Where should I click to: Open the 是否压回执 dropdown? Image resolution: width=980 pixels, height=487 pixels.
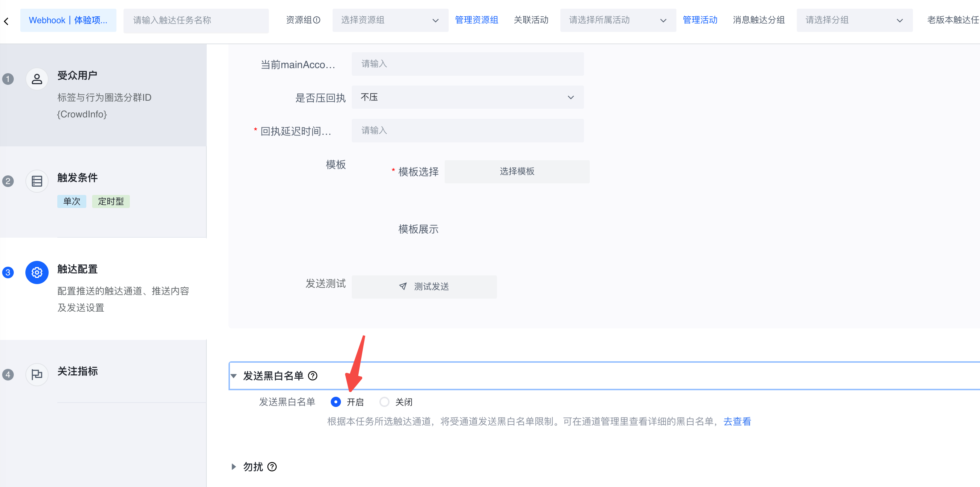tap(467, 97)
